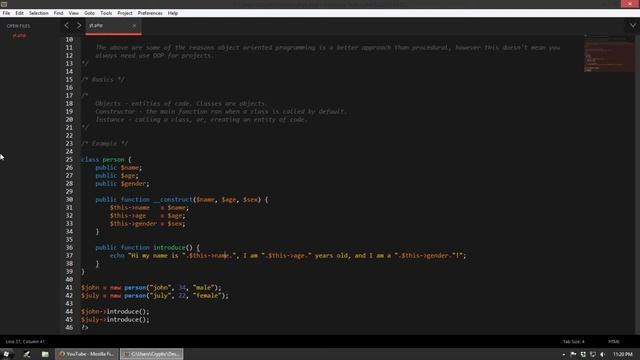Open the Edit menu
Screen dimensions: 640x360
(19, 13)
